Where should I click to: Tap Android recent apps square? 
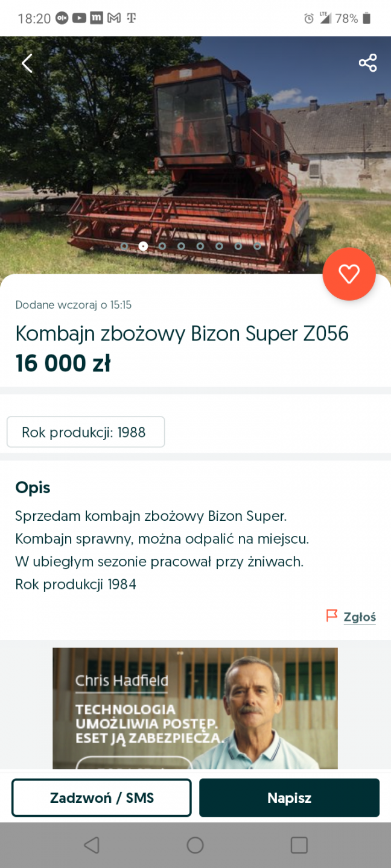(x=299, y=845)
